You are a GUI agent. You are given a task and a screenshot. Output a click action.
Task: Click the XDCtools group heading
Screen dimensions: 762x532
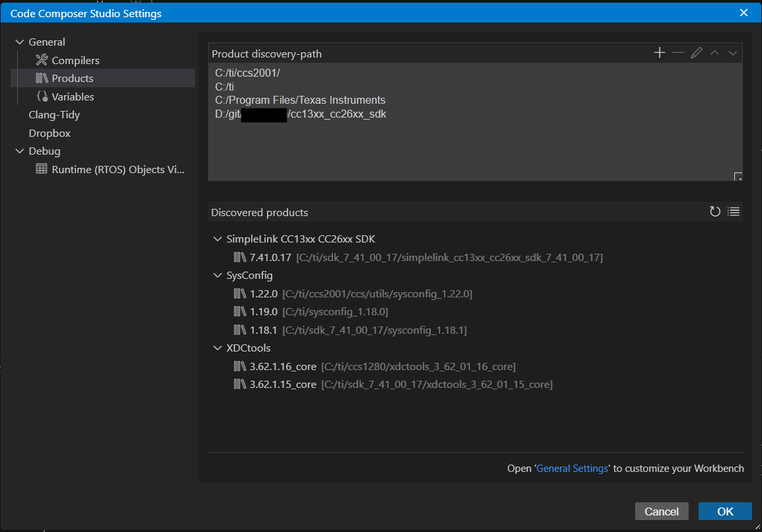coord(248,348)
